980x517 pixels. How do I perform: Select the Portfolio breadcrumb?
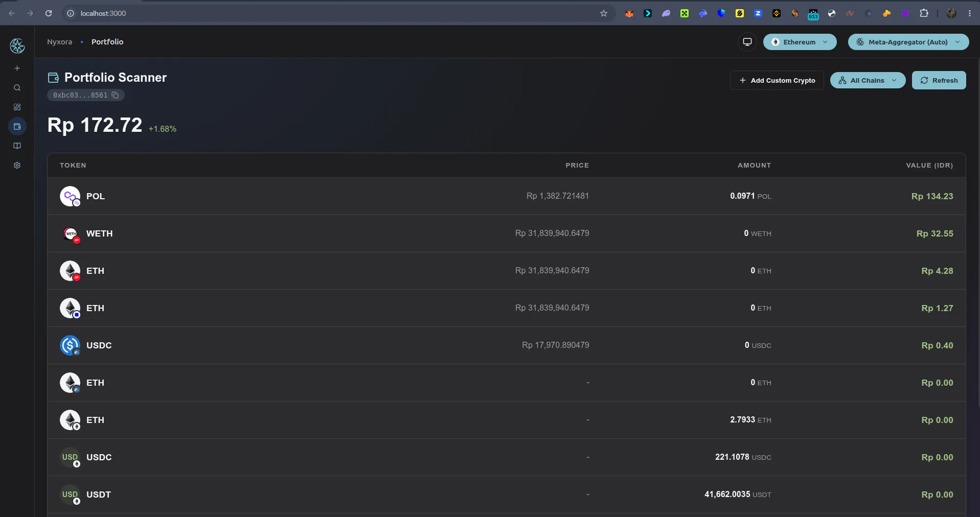coord(107,42)
